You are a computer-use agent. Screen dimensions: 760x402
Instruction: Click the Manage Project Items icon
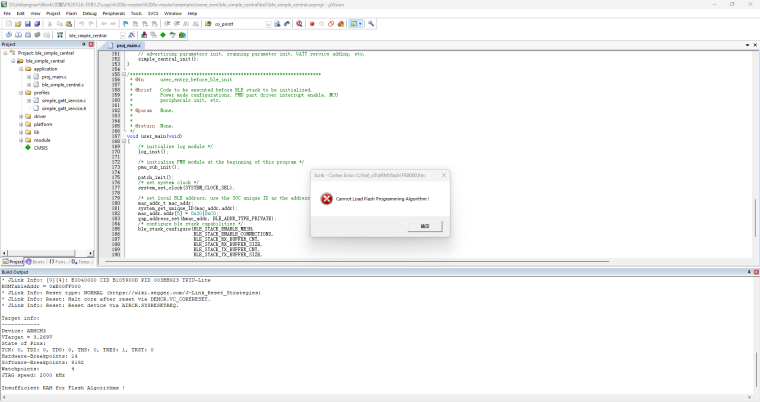pos(144,35)
